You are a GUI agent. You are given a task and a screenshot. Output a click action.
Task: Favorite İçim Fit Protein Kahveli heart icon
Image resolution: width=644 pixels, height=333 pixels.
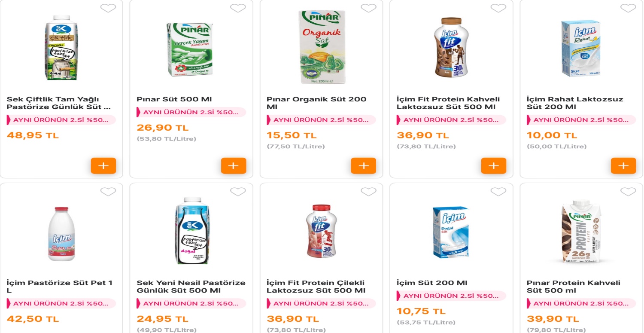[x=498, y=8]
